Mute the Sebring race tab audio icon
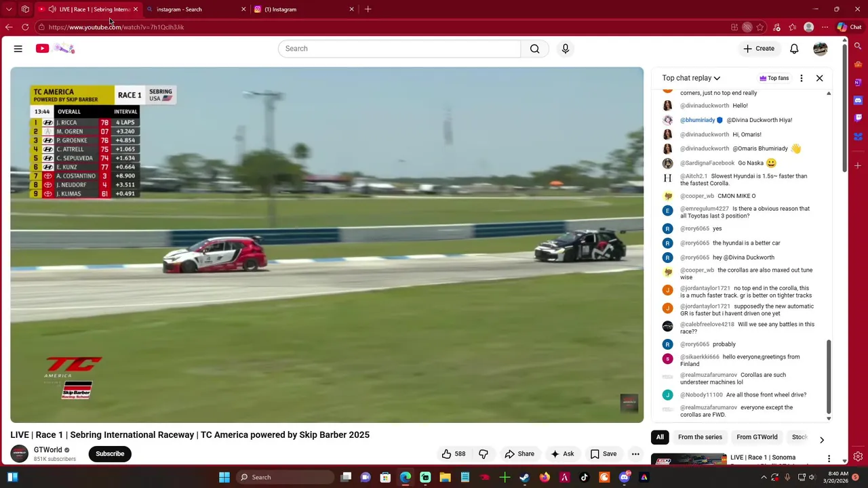 coord(52,9)
